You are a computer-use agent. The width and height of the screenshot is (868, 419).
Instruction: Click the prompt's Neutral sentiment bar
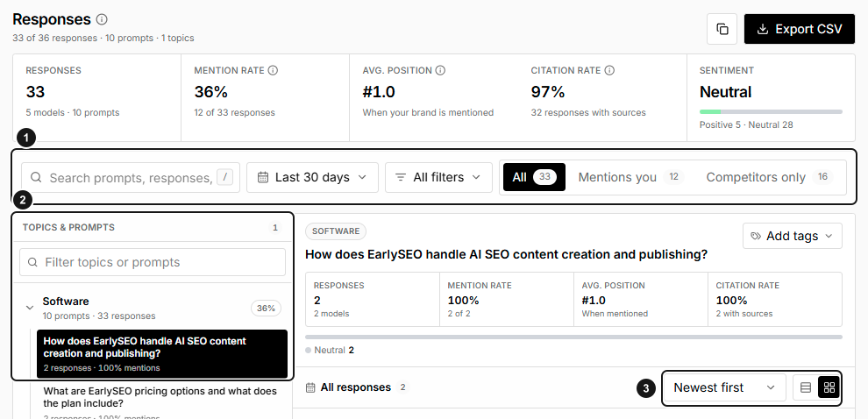pyautogui.click(x=573, y=337)
